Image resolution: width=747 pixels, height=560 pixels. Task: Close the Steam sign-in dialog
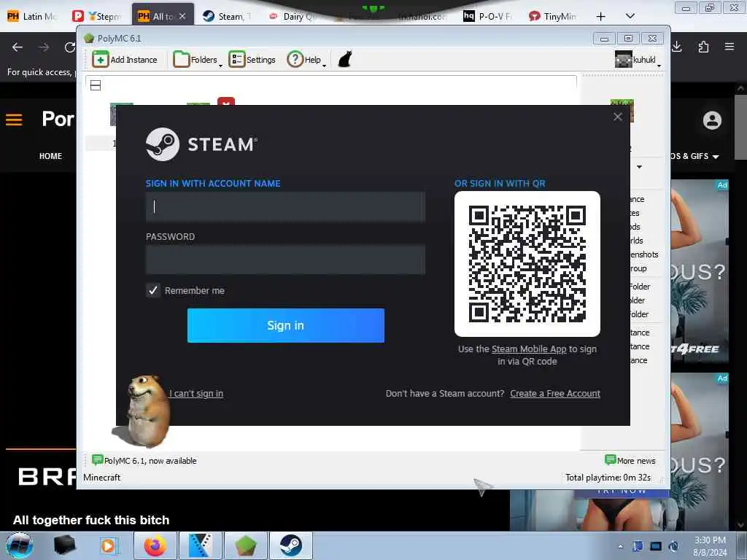click(x=617, y=117)
